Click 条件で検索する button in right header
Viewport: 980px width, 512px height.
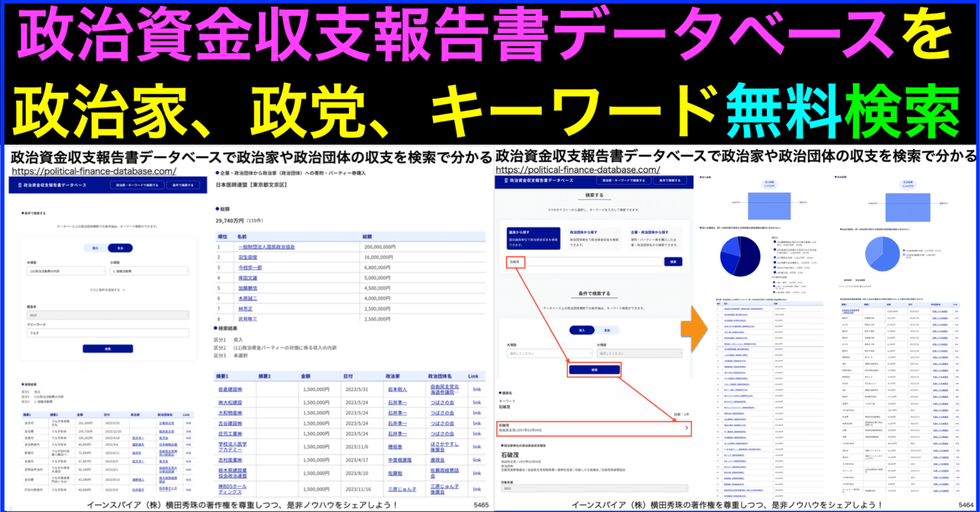pos(670,181)
